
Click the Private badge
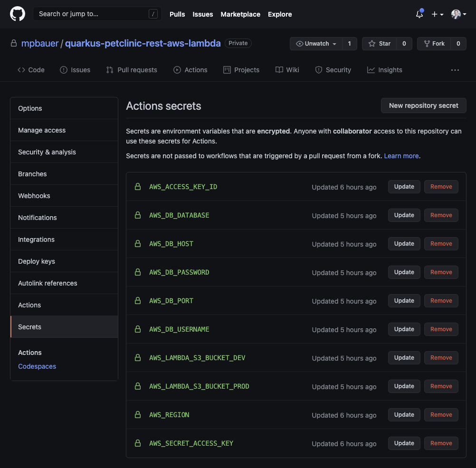point(238,43)
